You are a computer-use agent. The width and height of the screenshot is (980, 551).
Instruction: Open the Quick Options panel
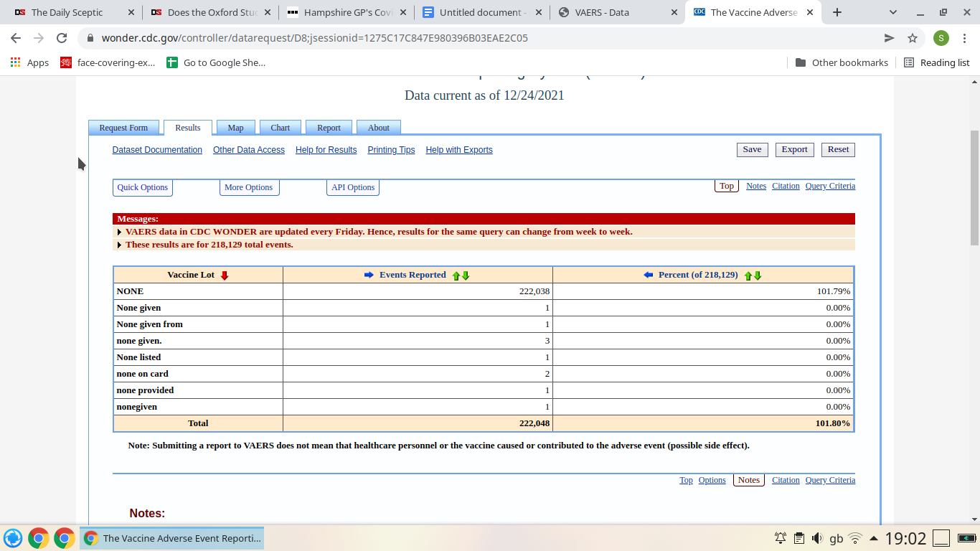point(143,187)
